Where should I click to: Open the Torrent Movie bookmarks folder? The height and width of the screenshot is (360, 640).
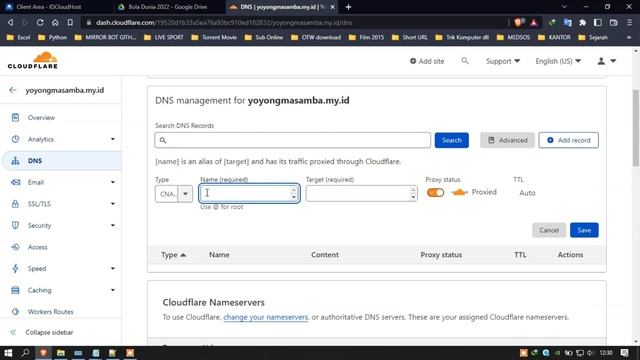pyautogui.click(x=214, y=37)
